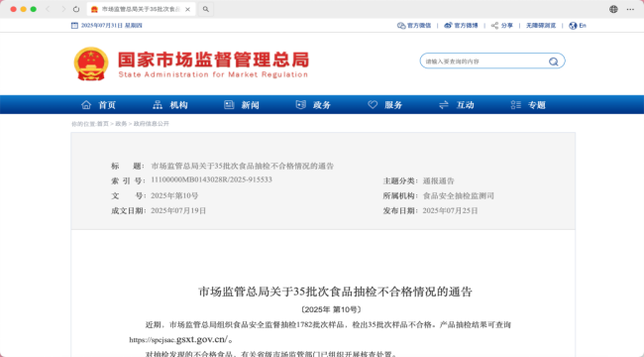Click the 主题分类 value 通报通告

439,180
